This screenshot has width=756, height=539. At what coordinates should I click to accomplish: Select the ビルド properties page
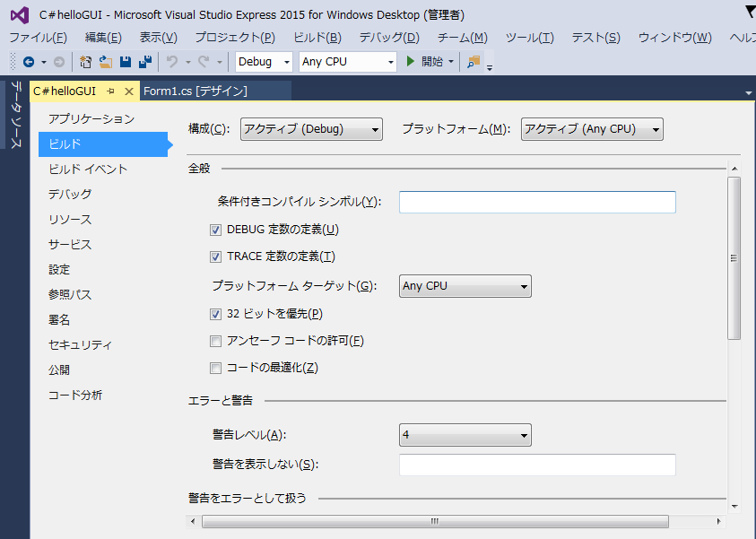coord(103,144)
